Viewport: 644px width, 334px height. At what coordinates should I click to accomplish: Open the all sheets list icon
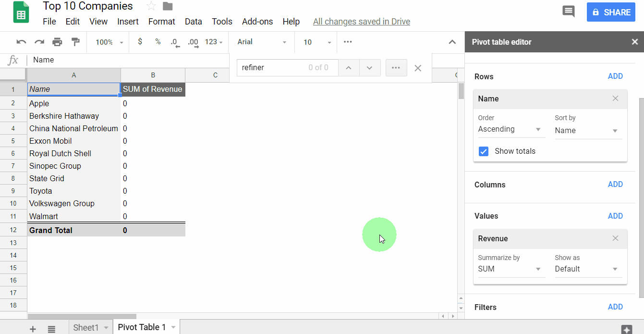[x=51, y=329]
